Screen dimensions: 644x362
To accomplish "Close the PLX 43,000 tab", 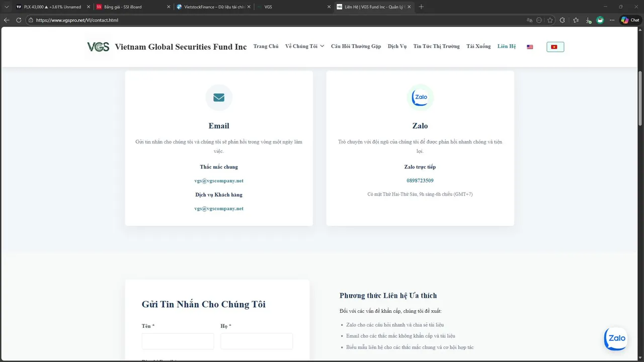I will point(89,7).
